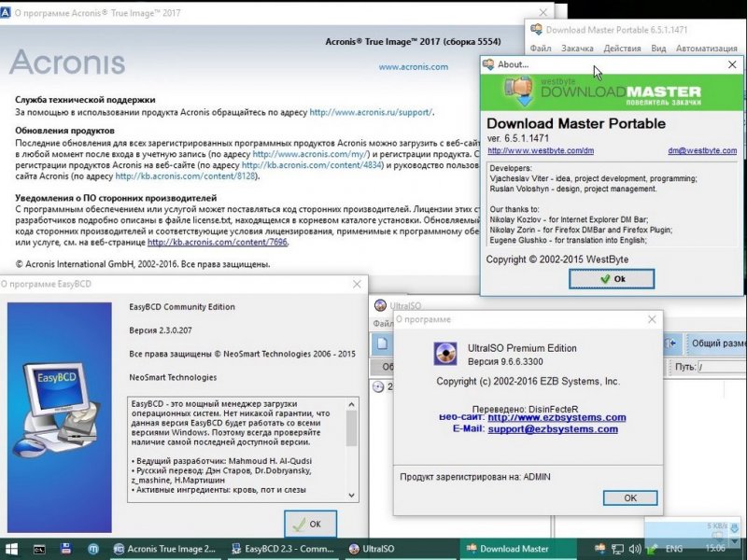Click the UltraSO arrow toolbar icon near size label
The width and height of the screenshot is (747, 560).
coord(671,343)
